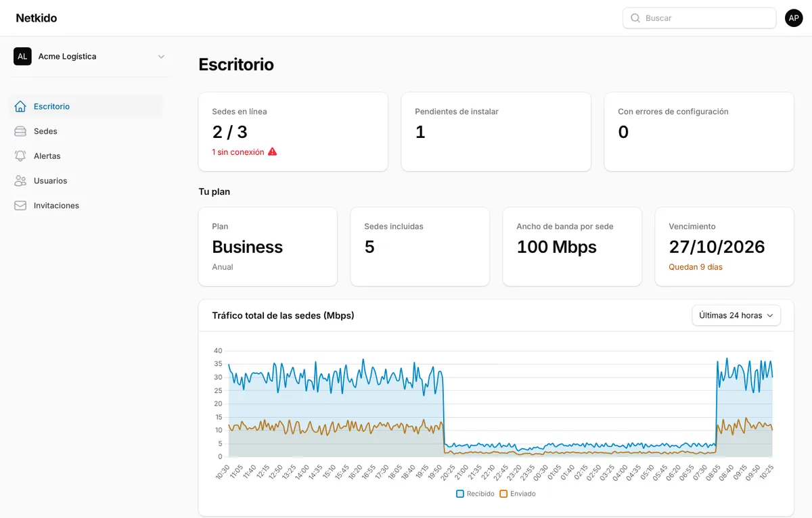Click the server icon beside Sedes
The height and width of the screenshot is (518, 812).
pos(20,131)
